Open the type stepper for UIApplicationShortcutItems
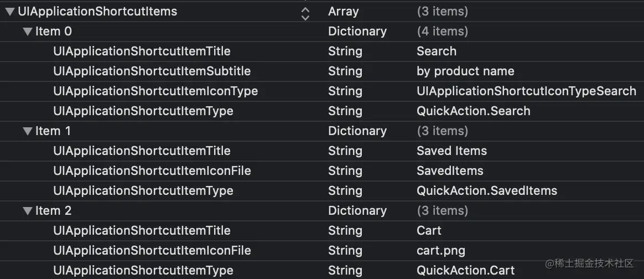The image size is (644, 279). (305, 12)
